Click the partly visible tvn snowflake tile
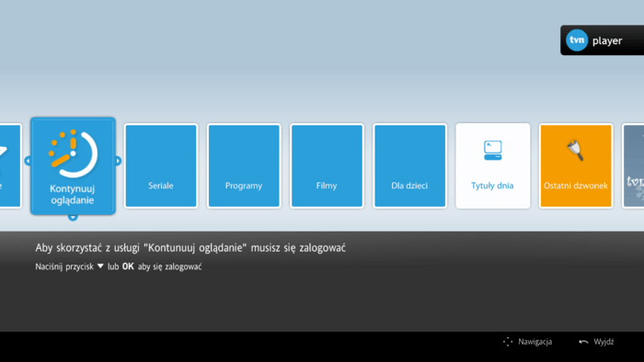644x362 pixels. pyautogui.click(x=633, y=166)
